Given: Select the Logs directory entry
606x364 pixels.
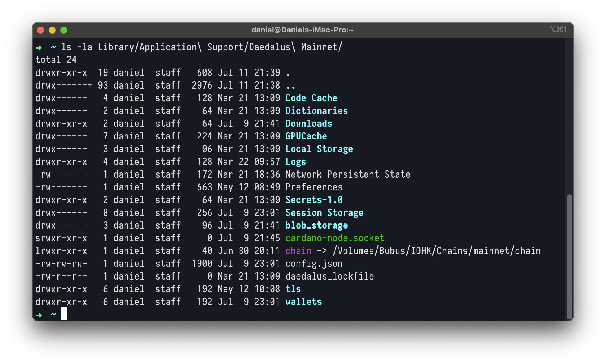Looking at the screenshot, I should (x=296, y=162).
